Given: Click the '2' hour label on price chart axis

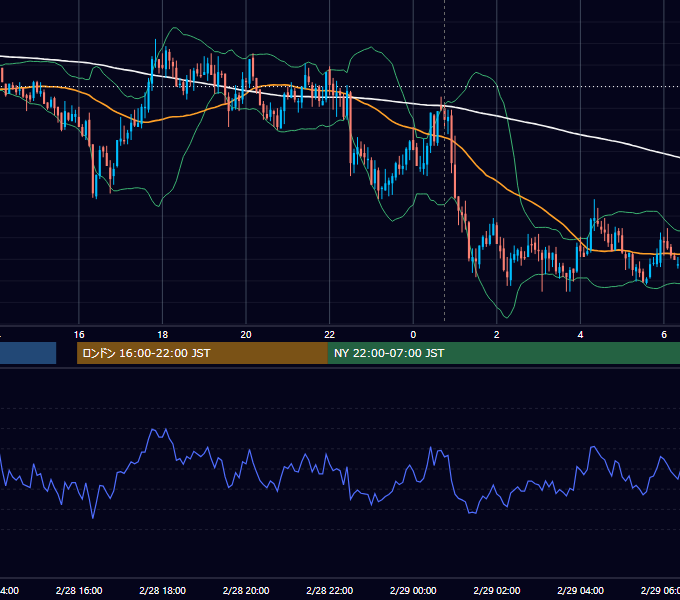Looking at the screenshot, I should coord(497,335).
